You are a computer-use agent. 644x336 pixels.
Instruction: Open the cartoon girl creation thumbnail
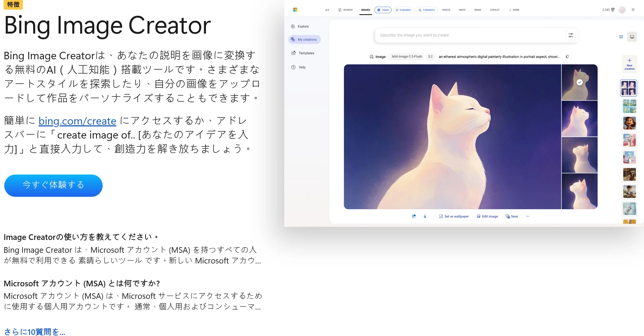pos(629,123)
